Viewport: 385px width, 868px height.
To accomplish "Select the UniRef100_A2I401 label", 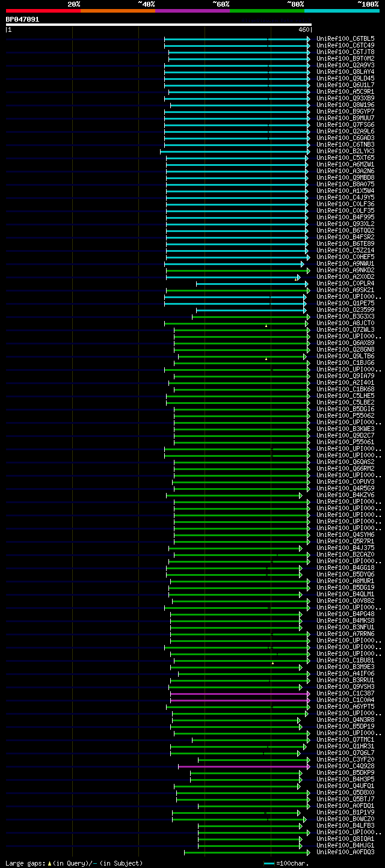I will point(345,382).
